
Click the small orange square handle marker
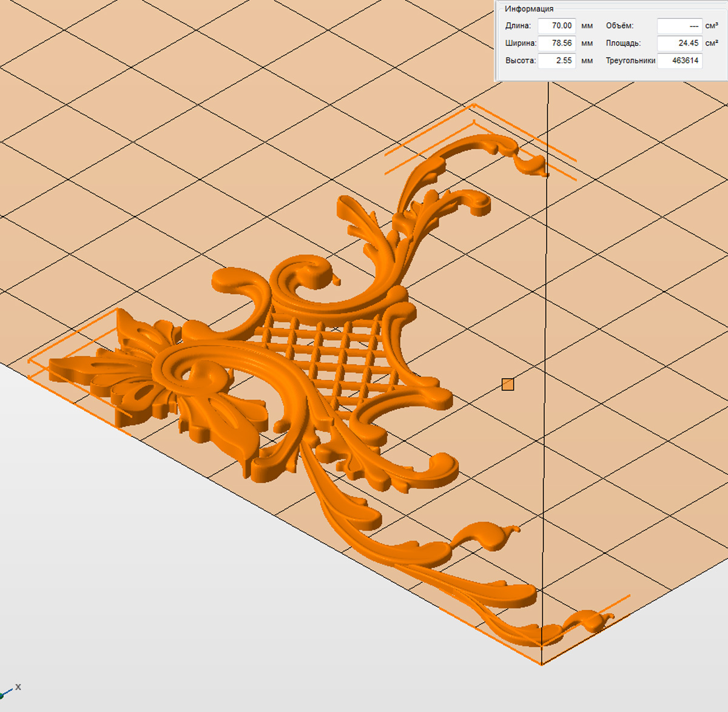point(508,385)
